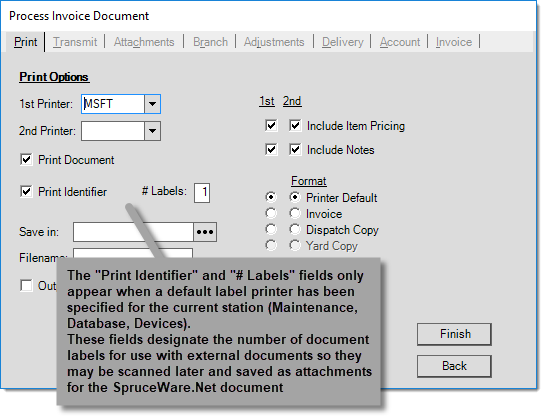Click the 1st Printer MSFT field
544x416 pixels.
coord(113,104)
